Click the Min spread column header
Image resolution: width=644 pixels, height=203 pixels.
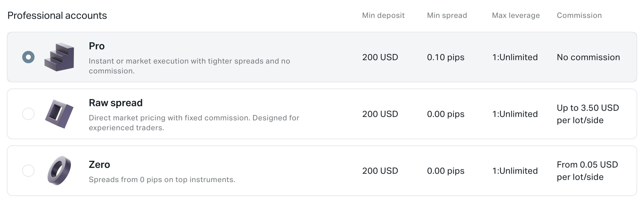pos(447,16)
